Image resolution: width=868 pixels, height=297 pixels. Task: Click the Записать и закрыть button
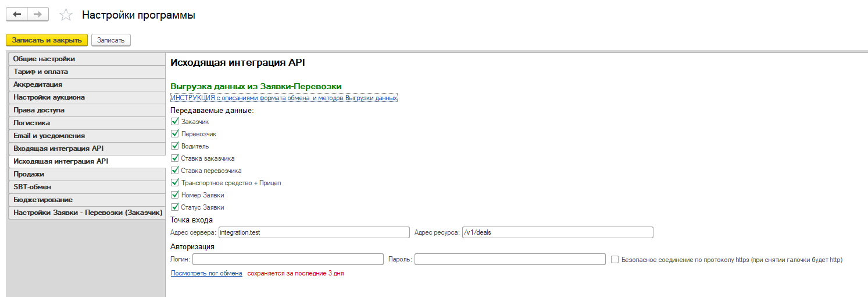pyautogui.click(x=47, y=40)
